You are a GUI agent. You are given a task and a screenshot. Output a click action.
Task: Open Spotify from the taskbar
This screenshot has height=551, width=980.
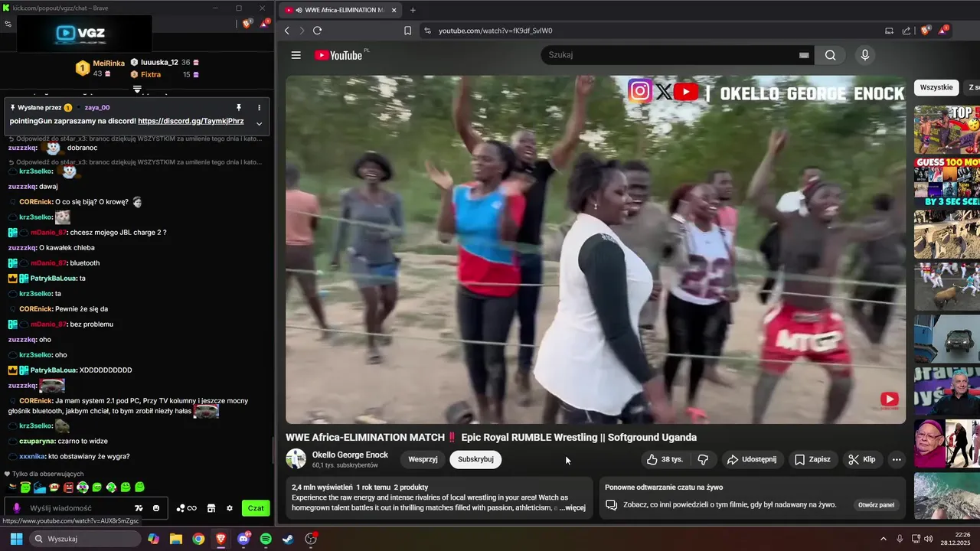(266, 539)
